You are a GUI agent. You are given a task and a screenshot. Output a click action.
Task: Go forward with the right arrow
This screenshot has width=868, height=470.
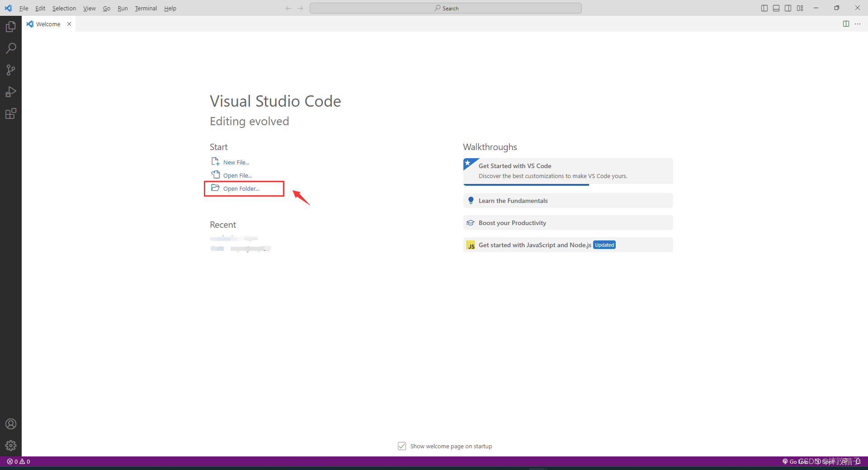click(300, 8)
